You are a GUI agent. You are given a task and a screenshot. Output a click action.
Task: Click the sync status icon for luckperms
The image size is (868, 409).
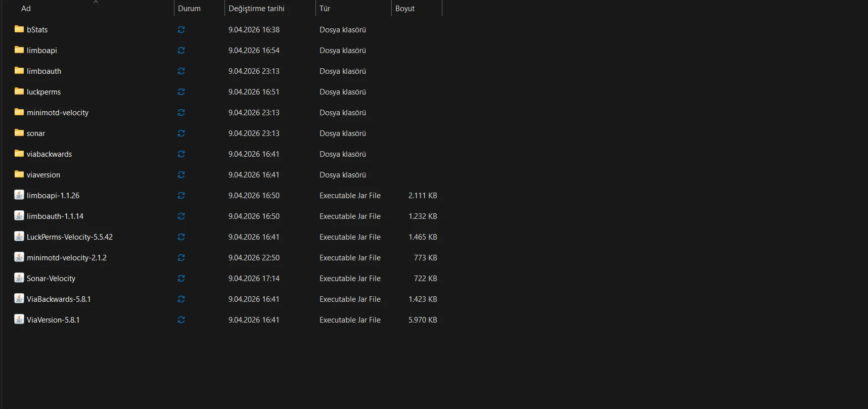tap(181, 92)
